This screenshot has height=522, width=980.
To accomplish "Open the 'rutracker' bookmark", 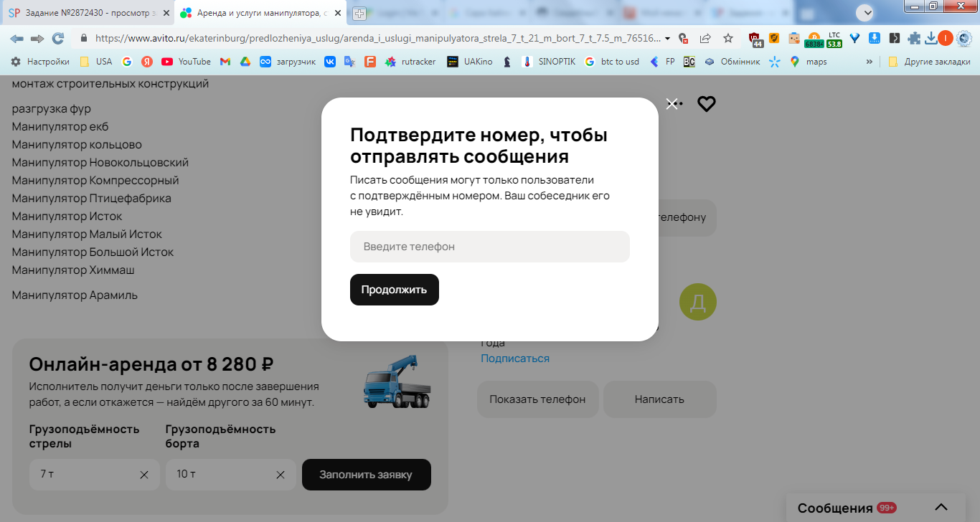I will point(410,62).
